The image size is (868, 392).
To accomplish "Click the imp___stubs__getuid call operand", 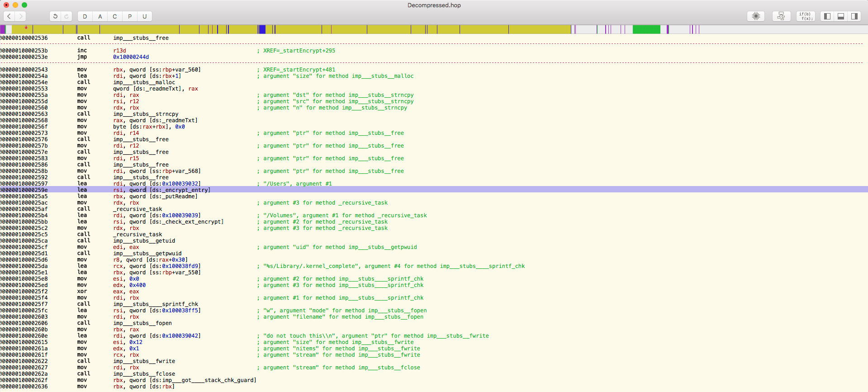I will point(144,241).
